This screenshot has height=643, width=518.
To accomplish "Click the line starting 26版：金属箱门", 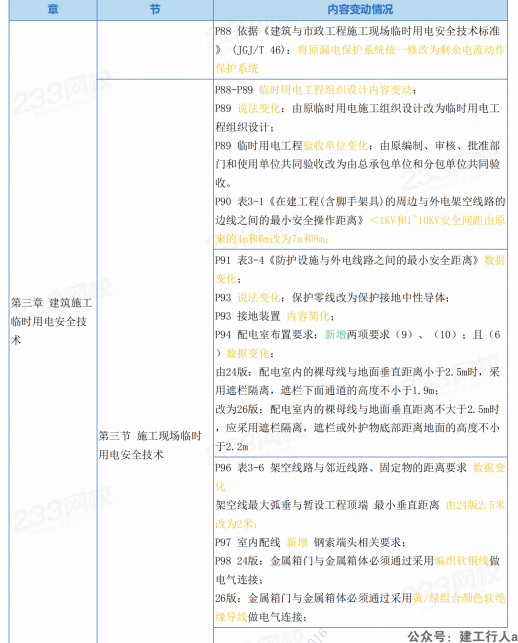I will [x=360, y=598].
